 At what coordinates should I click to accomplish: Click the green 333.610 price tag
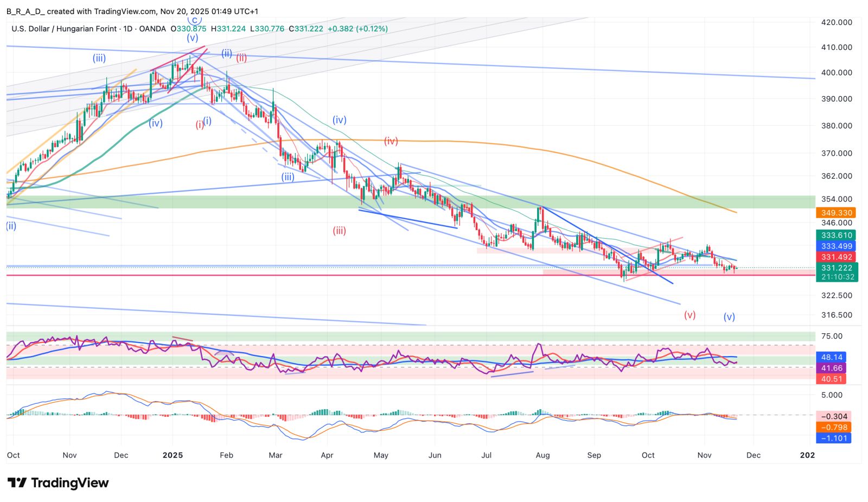tap(836, 235)
